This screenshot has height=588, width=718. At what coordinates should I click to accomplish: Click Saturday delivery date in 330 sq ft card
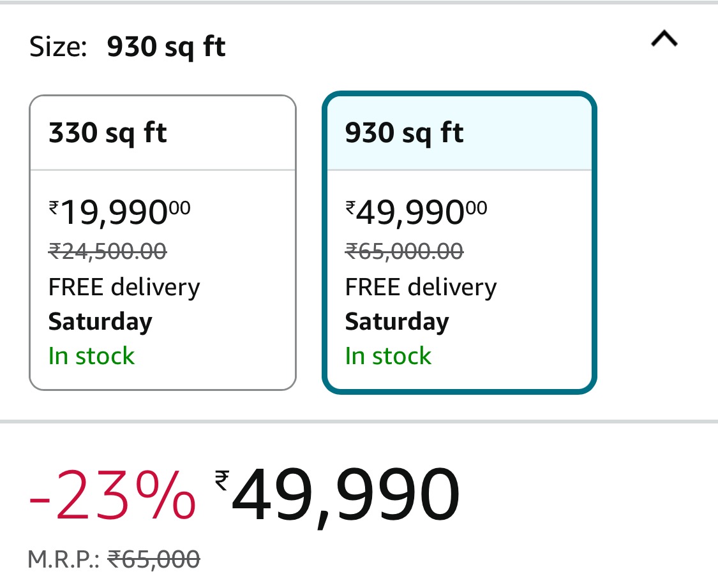[x=100, y=322]
